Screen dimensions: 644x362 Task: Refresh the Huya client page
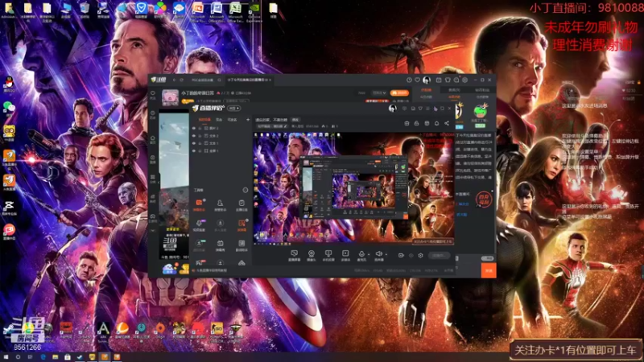point(182,80)
